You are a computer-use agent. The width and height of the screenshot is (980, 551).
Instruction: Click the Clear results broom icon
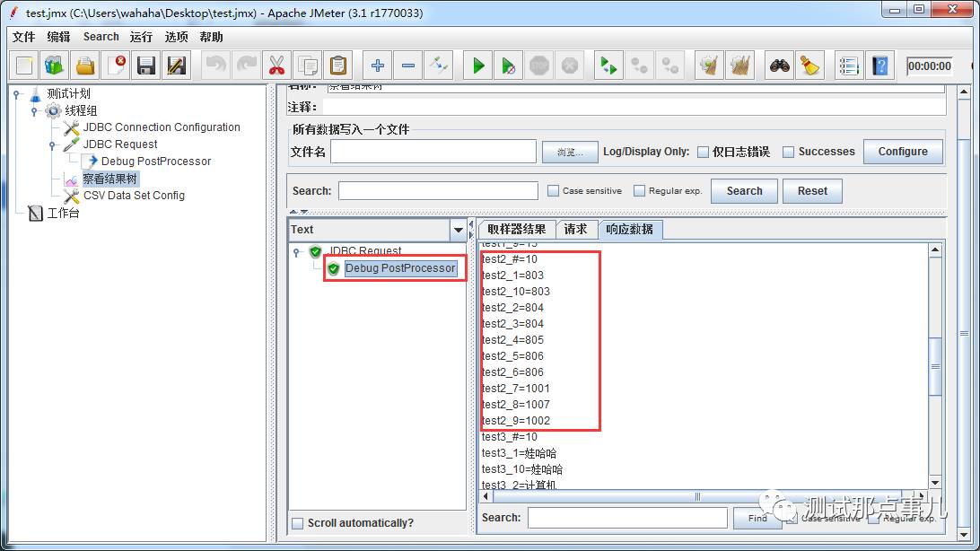[x=709, y=65]
